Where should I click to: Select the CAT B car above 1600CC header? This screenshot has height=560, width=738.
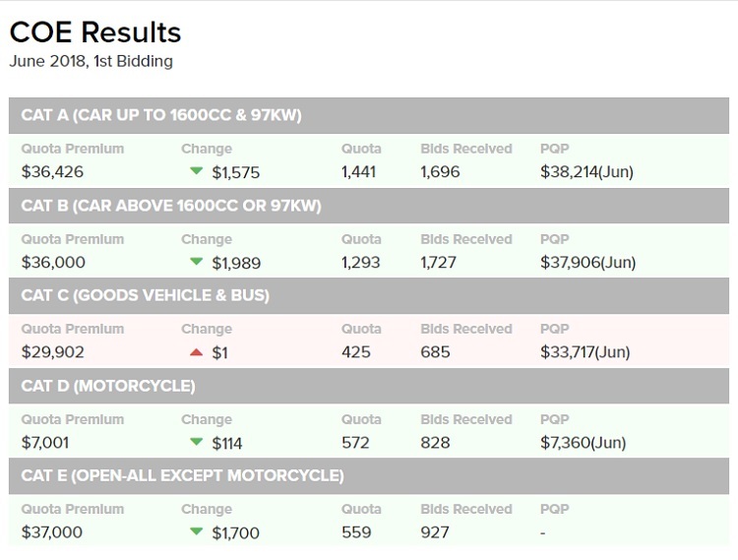pyautogui.click(x=171, y=206)
